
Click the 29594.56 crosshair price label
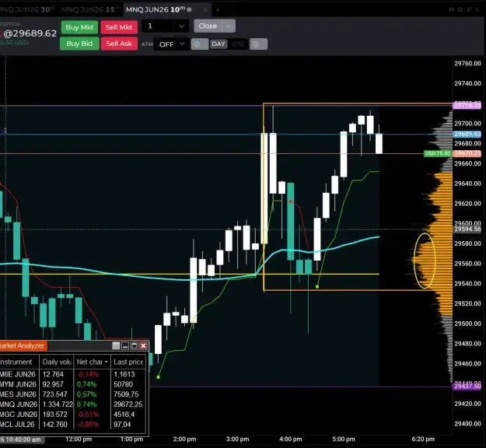coord(467,229)
